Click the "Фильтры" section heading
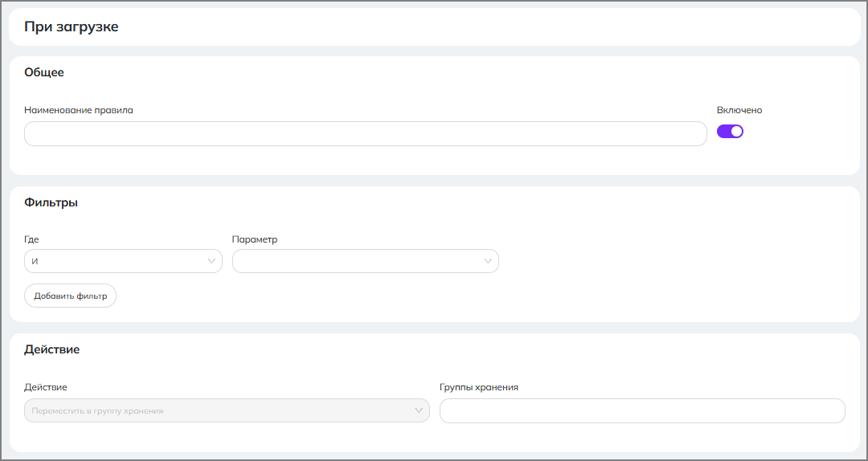This screenshot has width=868, height=461. tap(51, 202)
